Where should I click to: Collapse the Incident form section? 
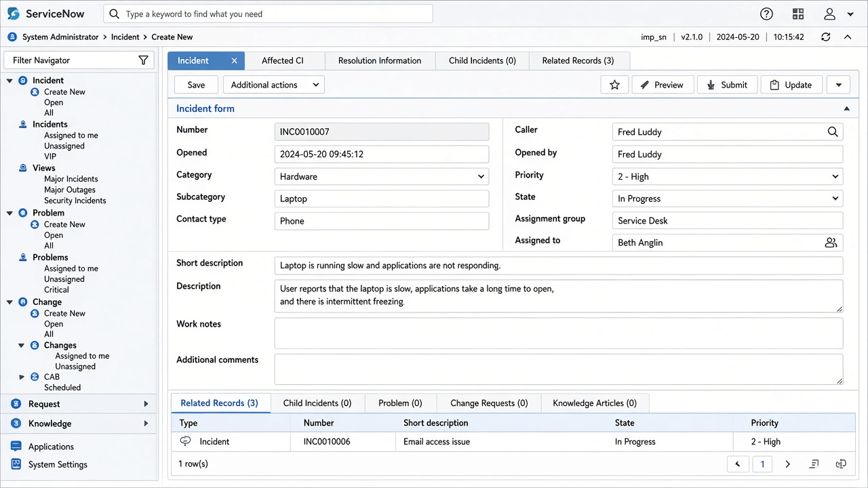(x=846, y=108)
